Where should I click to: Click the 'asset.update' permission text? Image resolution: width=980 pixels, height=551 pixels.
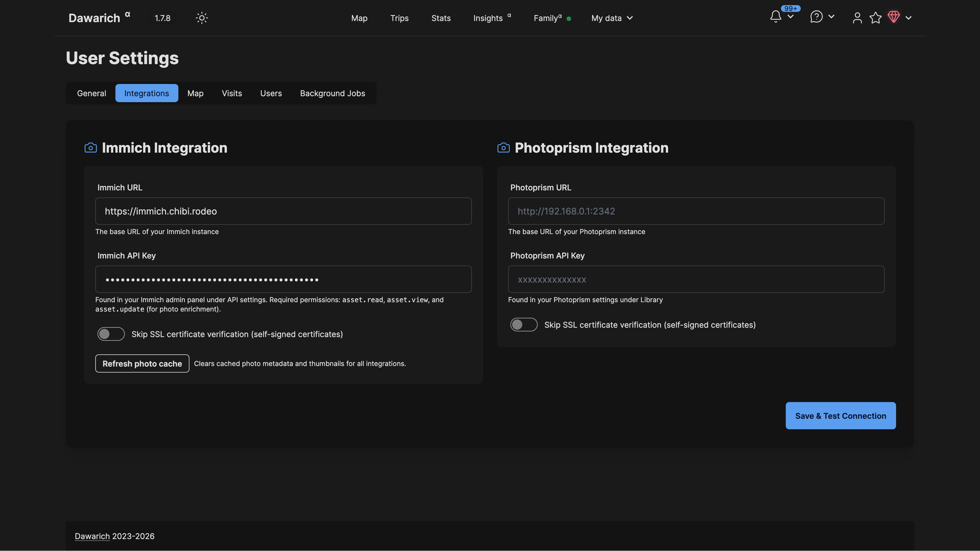coord(119,309)
